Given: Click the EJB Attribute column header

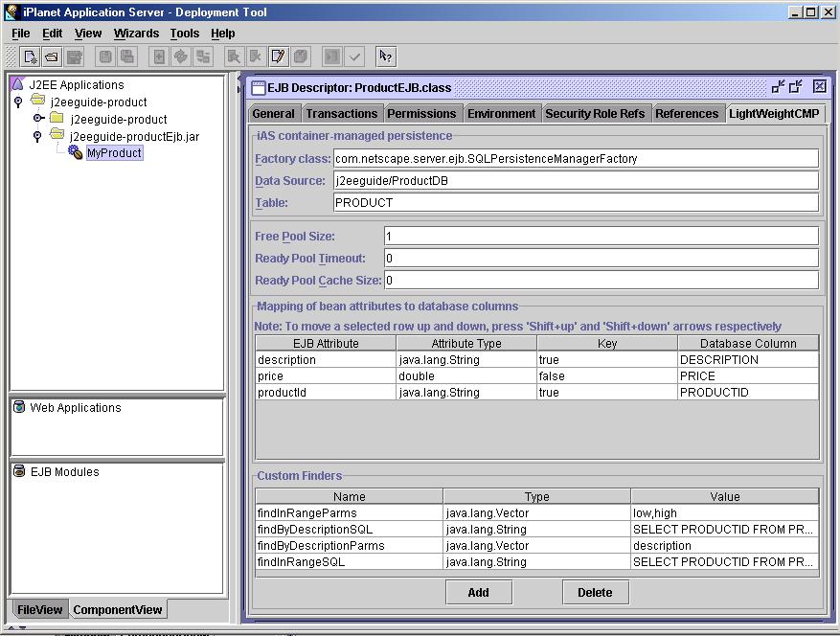Looking at the screenshot, I should pos(326,343).
